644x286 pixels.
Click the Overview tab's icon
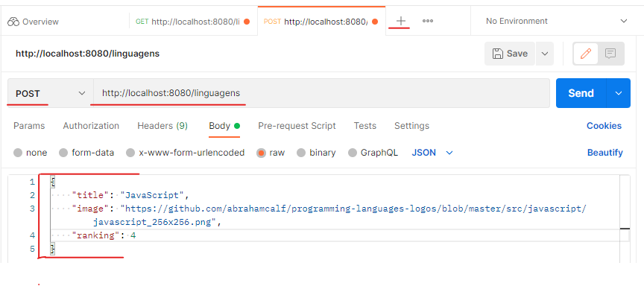click(x=13, y=22)
